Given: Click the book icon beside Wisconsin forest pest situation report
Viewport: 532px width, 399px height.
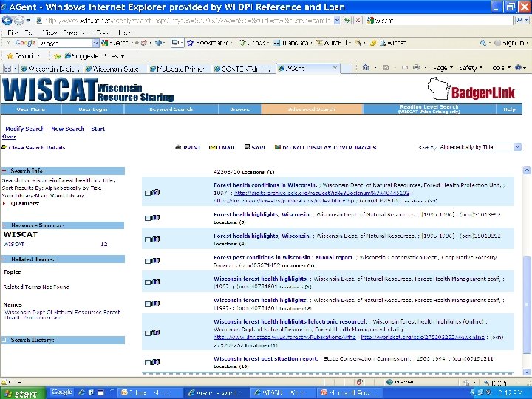Looking at the screenshot, I should (x=155, y=362).
